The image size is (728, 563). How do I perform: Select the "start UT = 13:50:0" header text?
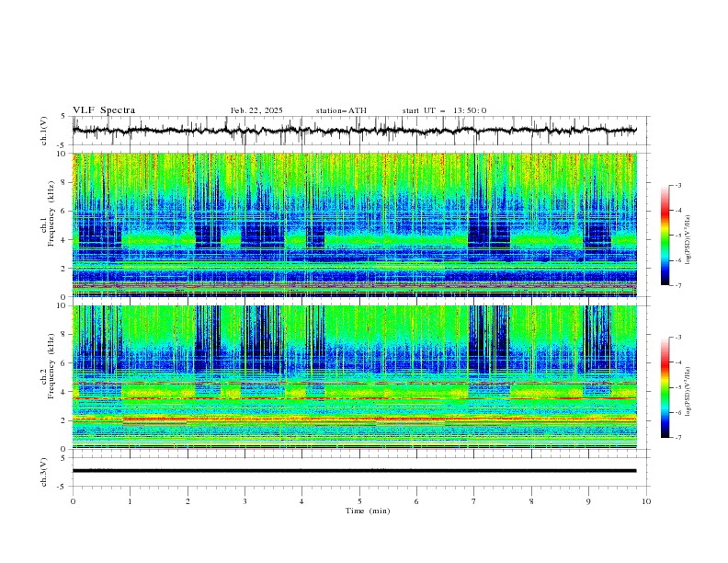pyautogui.click(x=444, y=110)
